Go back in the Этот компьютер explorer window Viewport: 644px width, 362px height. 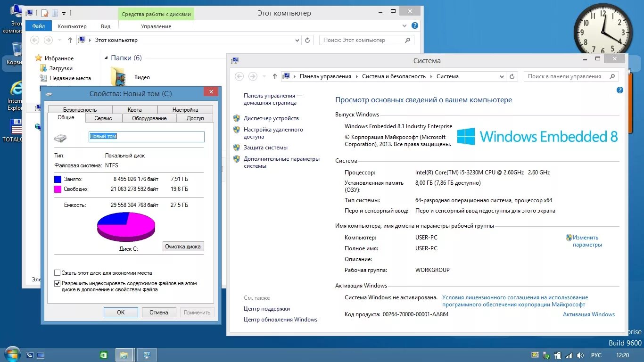34,40
